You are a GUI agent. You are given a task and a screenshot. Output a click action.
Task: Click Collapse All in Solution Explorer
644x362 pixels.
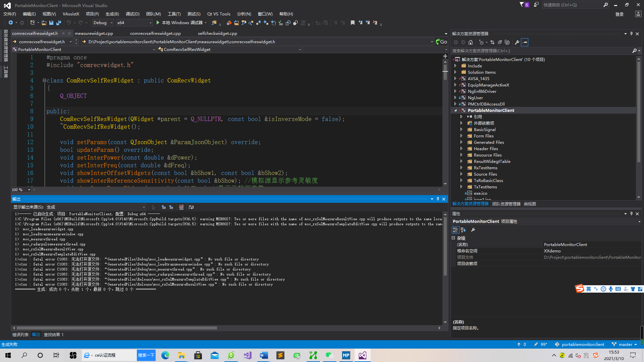500,42
